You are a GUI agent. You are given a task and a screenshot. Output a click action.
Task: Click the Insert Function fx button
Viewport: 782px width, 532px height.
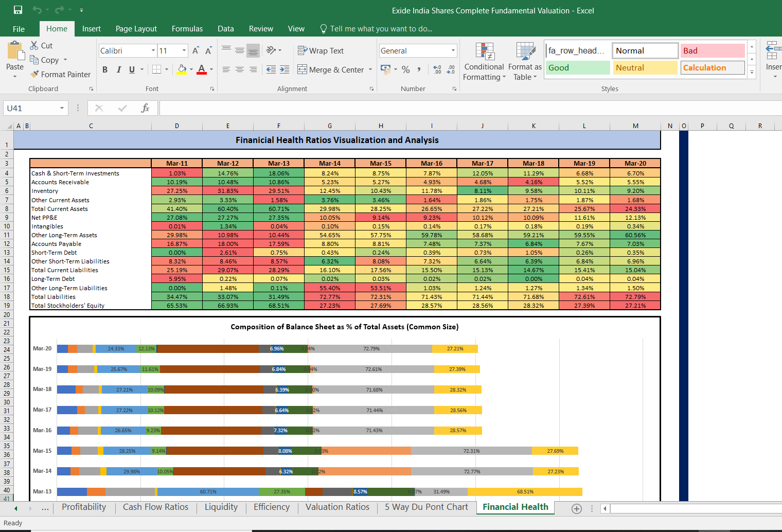point(145,108)
